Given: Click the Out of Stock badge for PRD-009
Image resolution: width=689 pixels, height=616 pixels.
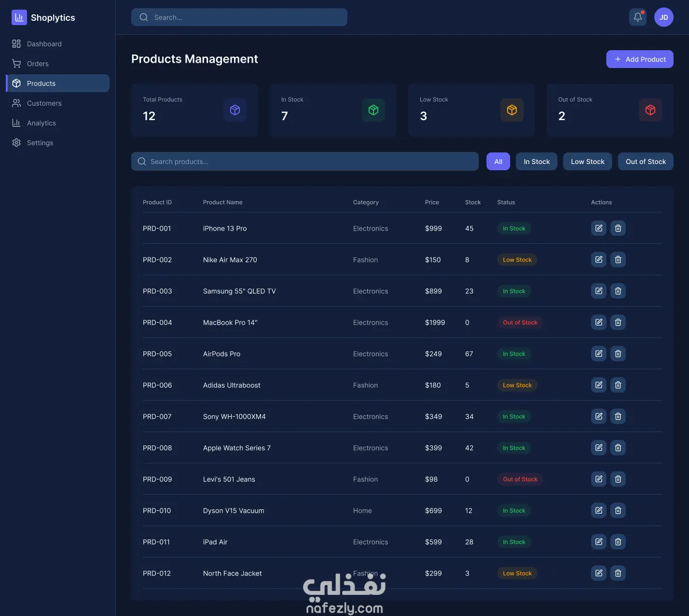Looking at the screenshot, I should 520,479.
